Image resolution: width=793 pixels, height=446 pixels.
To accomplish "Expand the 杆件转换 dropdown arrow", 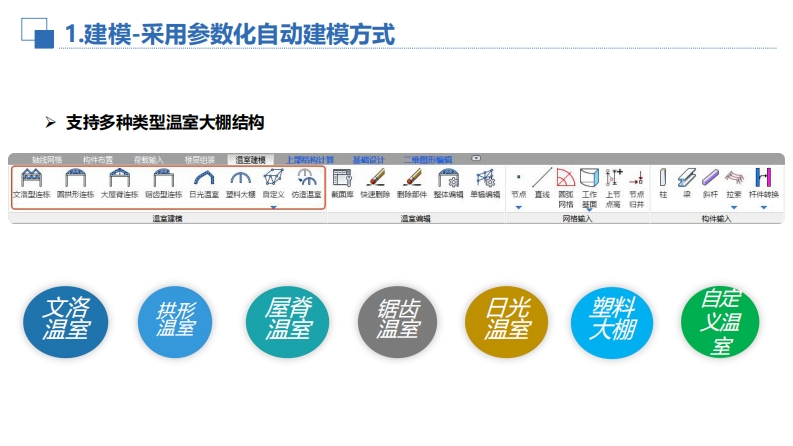I will click(763, 207).
